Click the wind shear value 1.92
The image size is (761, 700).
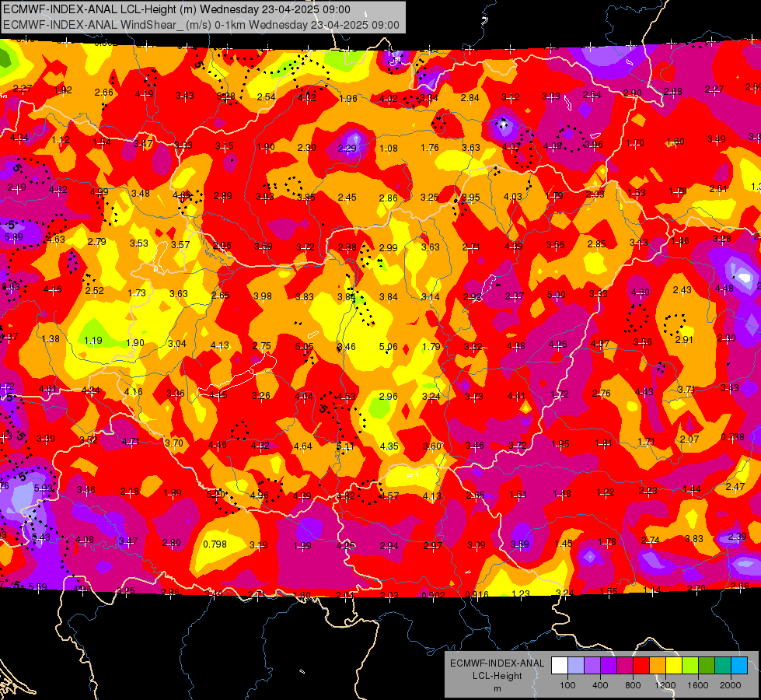[x=63, y=90]
